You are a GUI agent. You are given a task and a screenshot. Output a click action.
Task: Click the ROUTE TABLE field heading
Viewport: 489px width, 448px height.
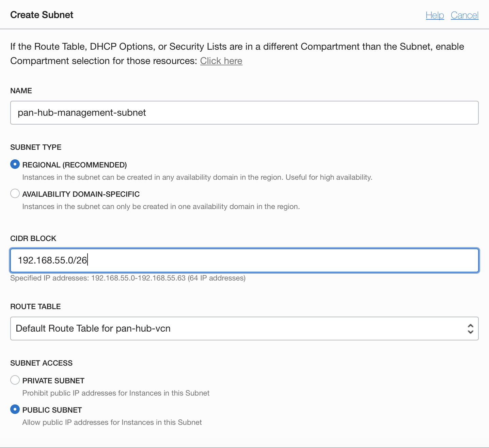click(35, 307)
